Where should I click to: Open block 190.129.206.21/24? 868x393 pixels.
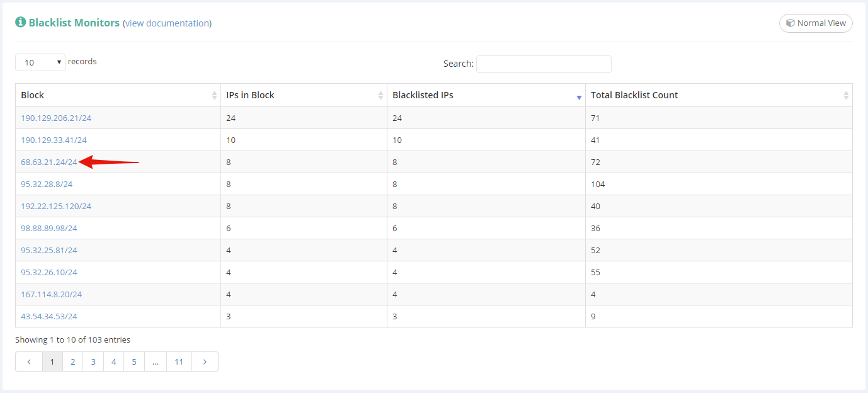point(56,118)
